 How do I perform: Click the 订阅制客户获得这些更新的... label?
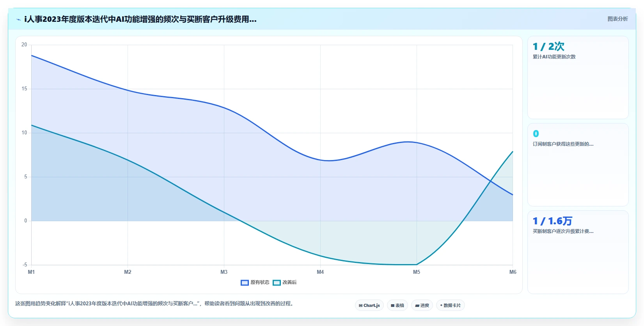tap(563, 144)
